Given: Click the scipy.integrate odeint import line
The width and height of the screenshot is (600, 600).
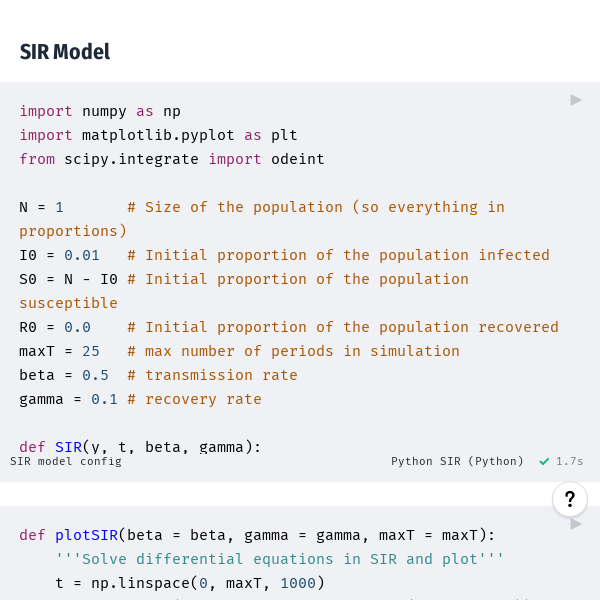Looking at the screenshot, I should [x=172, y=159].
